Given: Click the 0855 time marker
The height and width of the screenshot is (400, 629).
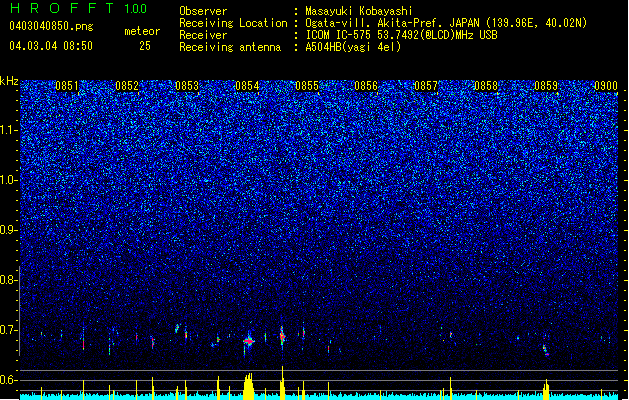Looking at the screenshot, I should (307, 86).
